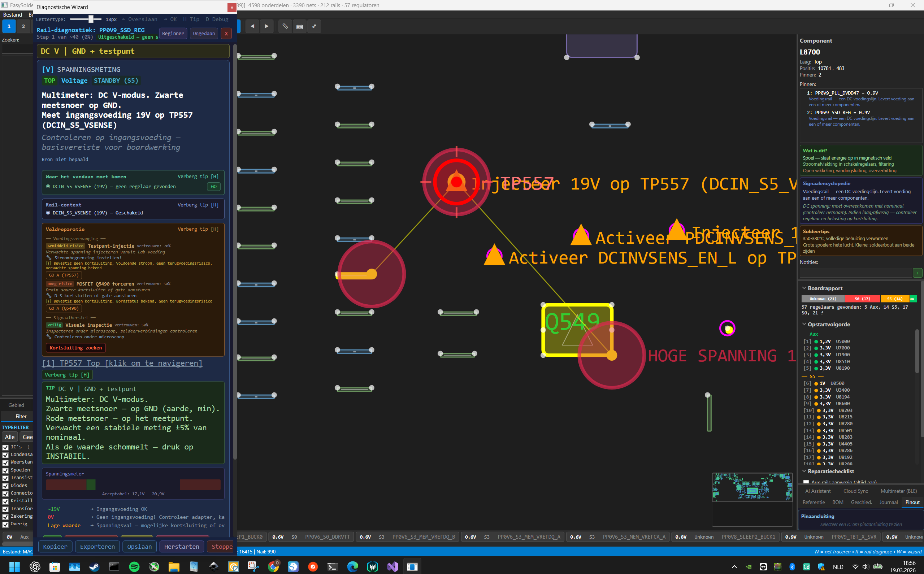Click the Exporteren button in the wizard

[x=97, y=546]
